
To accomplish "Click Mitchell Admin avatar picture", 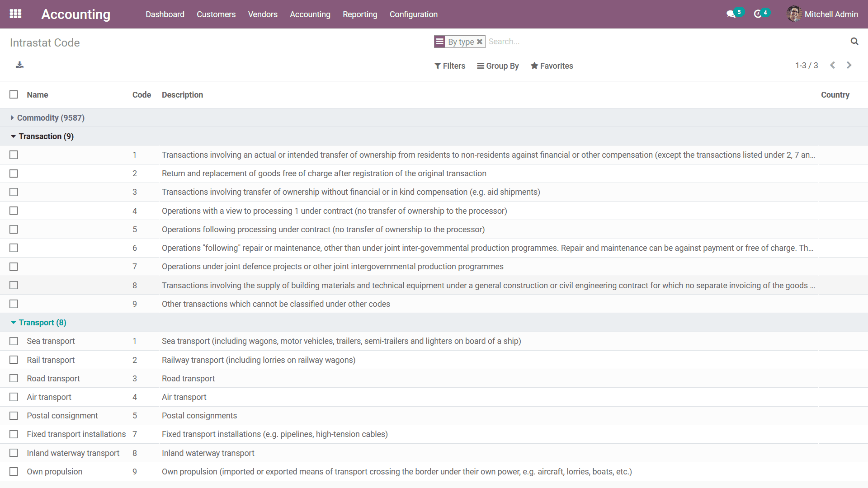I will tap(794, 14).
